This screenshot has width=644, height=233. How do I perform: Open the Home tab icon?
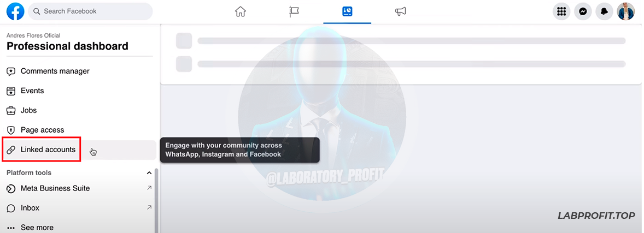[x=240, y=11]
